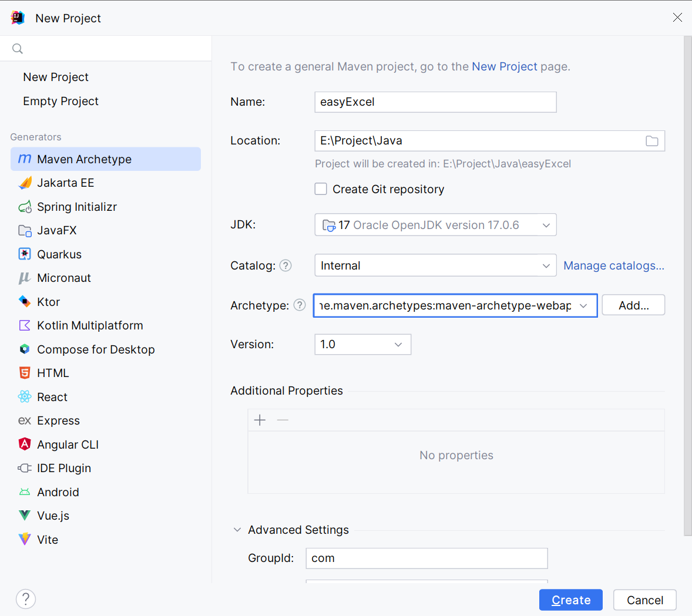692x616 pixels.
Task: Open the JDK version dropdown
Action: point(435,224)
